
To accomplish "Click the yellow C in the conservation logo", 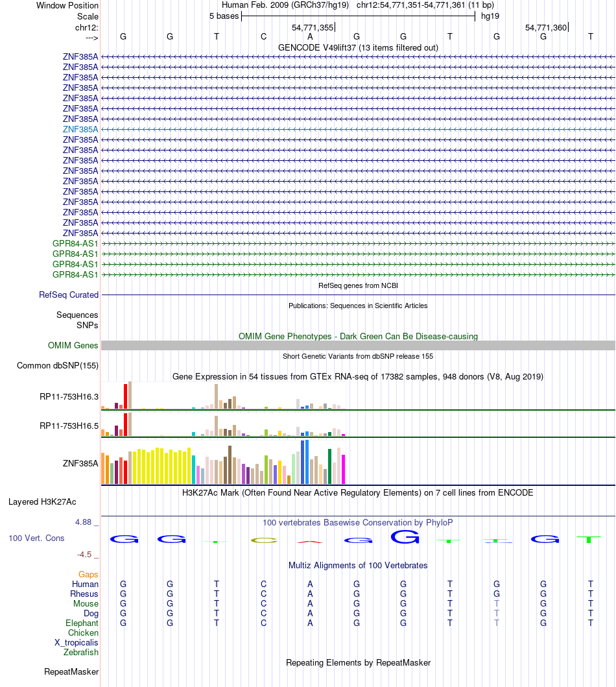I will coord(264,540).
